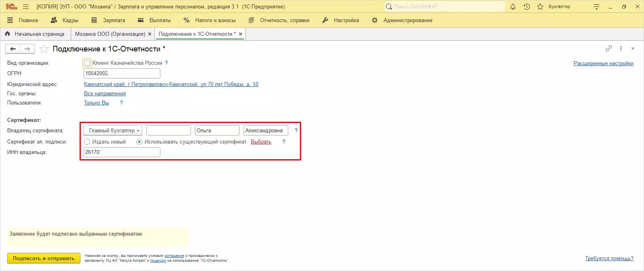Open Только Вы users link
The height and width of the screenshot is (271, 644).
click(96, 103)
